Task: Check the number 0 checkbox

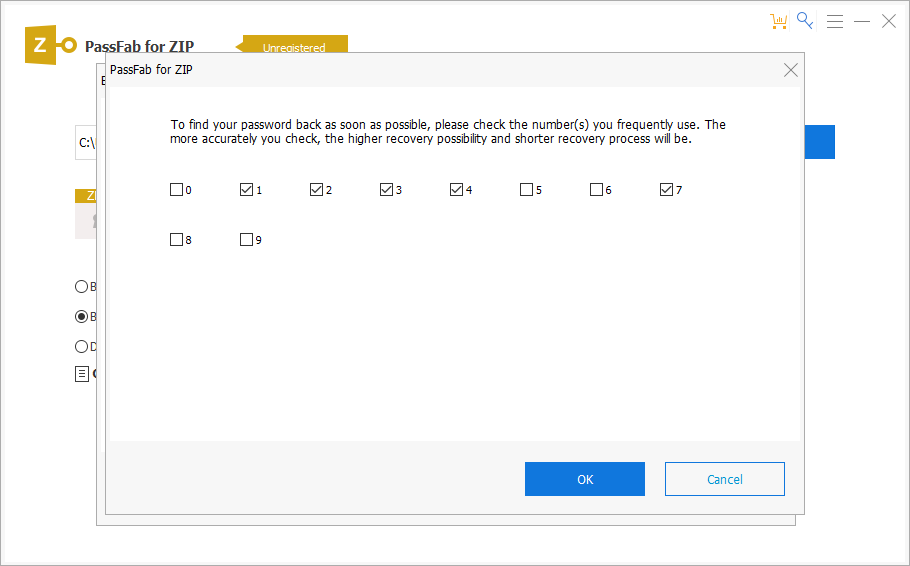Action: (176, 190)
